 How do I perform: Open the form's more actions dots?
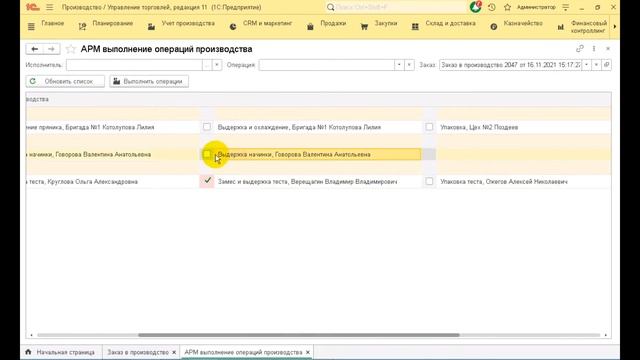[x=594, y=49]
